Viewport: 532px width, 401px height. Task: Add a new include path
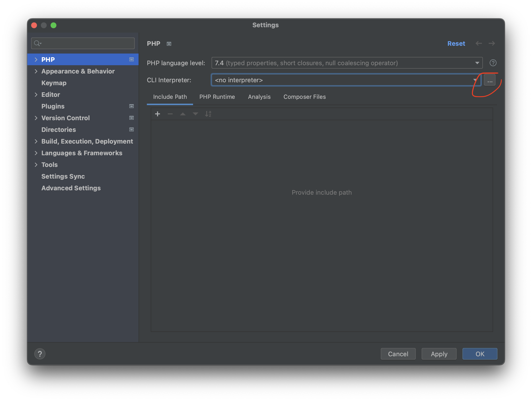point(158,114)
